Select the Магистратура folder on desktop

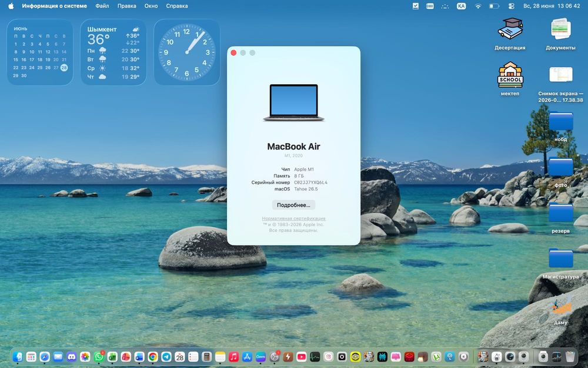tap(560, 264)
